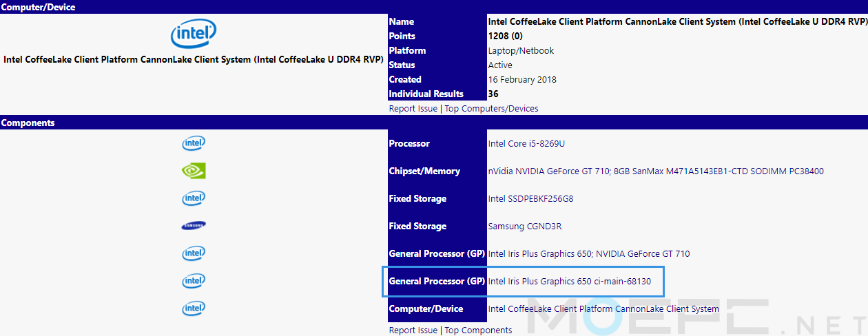Open the CannonLake Client System device link

click(603, 309)
